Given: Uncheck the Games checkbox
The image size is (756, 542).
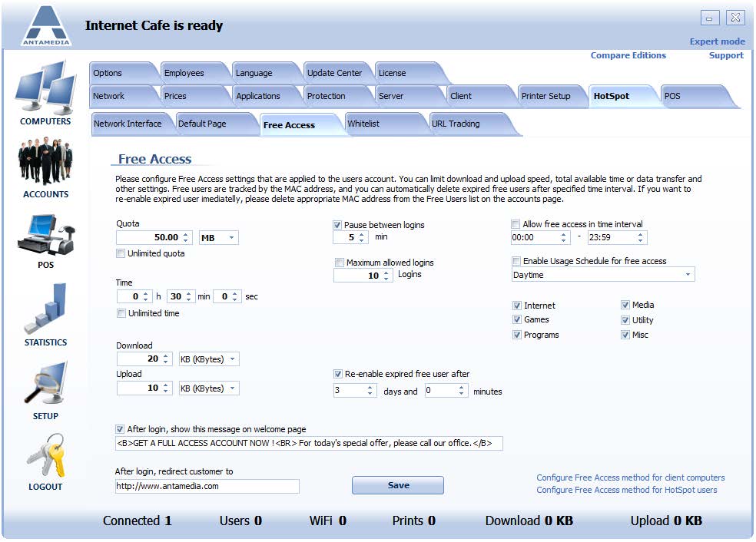Looking at the screenshot, I should 517,319.
